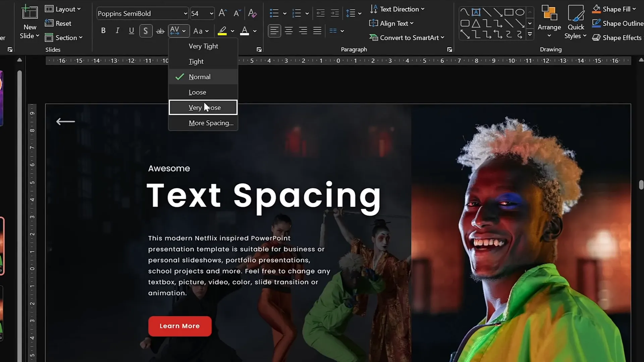Select the Text Box shape

coord(476,12)
